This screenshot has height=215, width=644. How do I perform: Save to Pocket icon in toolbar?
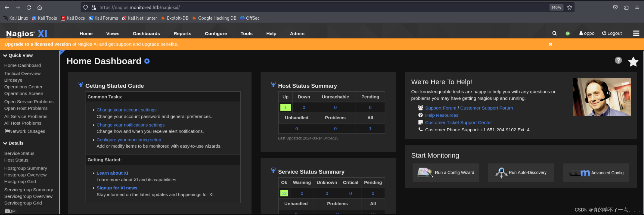(615, 7)
